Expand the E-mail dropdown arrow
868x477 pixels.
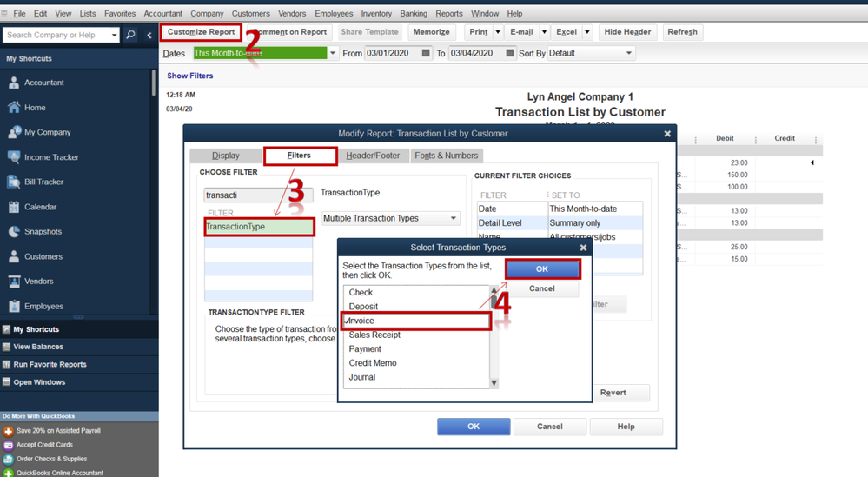pyautogui.click(x=544, y=32)
